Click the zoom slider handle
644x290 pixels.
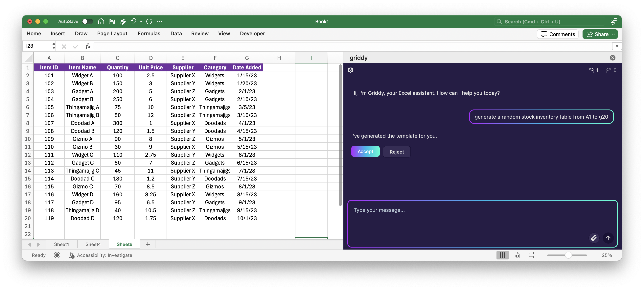click(x=568, y=255)
